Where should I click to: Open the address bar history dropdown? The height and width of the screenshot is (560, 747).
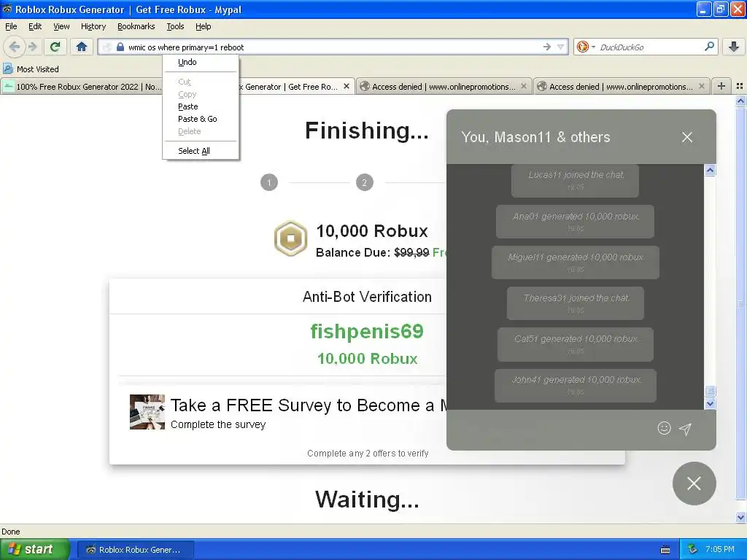[x=561, y=47]
